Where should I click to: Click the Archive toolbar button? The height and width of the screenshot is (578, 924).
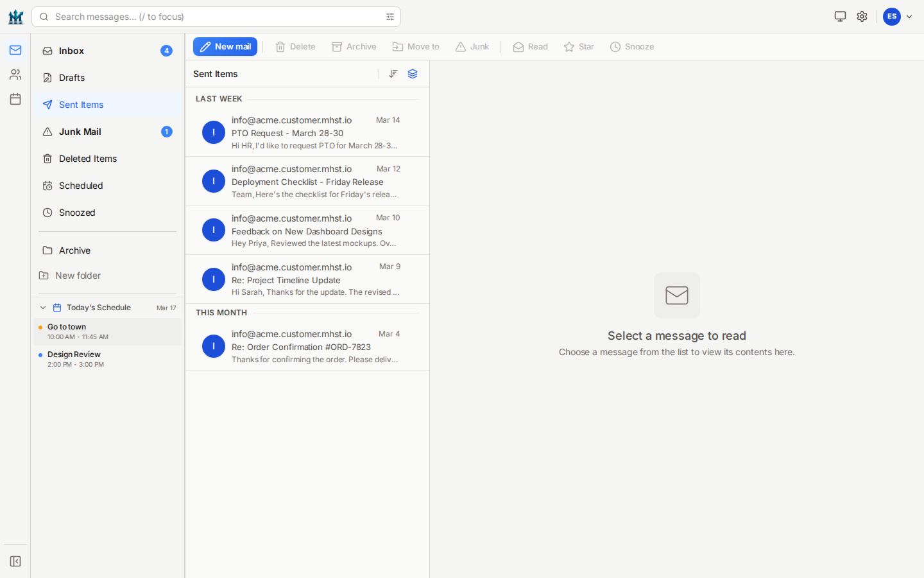pos(354,47)
